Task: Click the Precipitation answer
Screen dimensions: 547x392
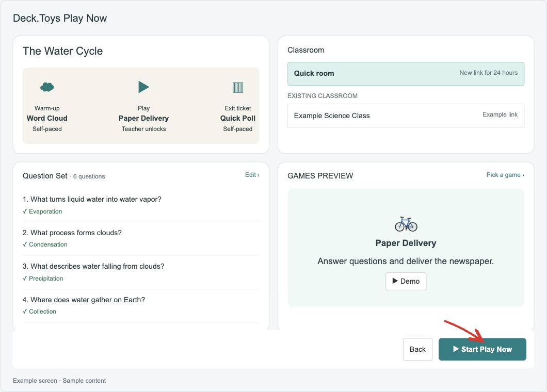Action: [43, 279]
